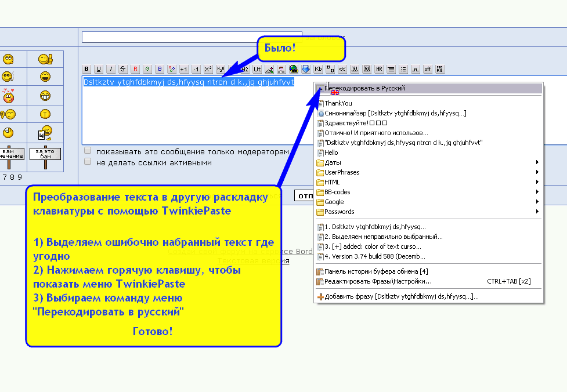Choose 'Добавить фразу' menu command
Image resolution: width=567 pixels, height=392 pixels.
(428, 296)
